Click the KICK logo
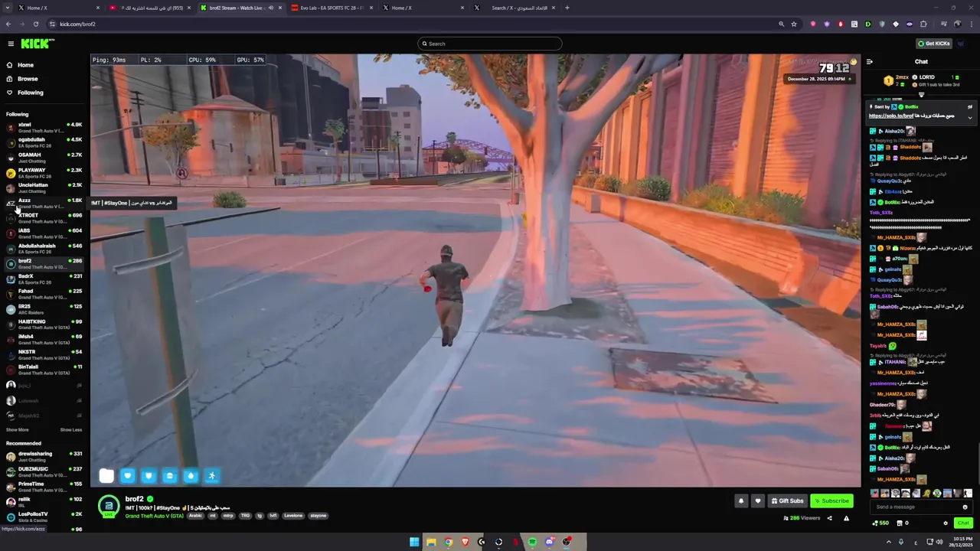 [37, 44]
